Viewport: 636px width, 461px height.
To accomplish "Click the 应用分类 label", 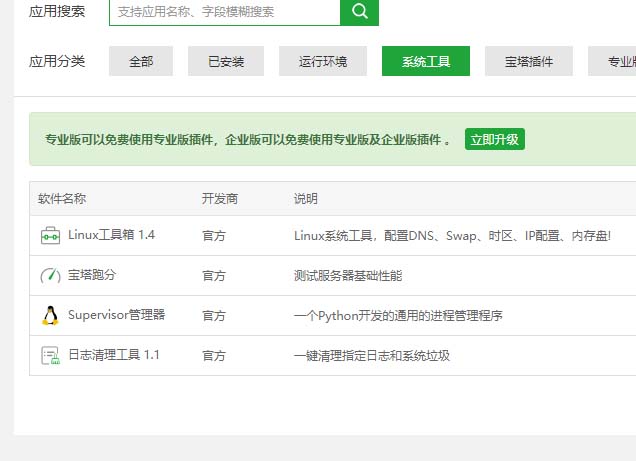I will tap(57, 61).
